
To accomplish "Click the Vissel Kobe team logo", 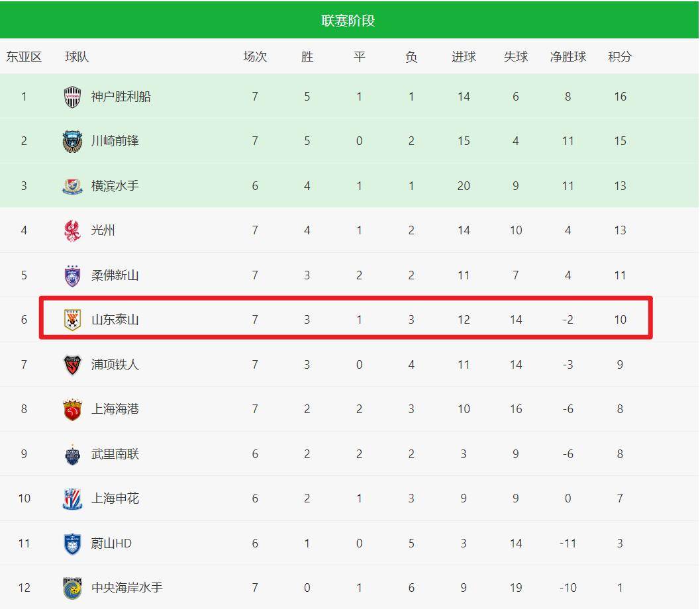I will tap(72, 97).
